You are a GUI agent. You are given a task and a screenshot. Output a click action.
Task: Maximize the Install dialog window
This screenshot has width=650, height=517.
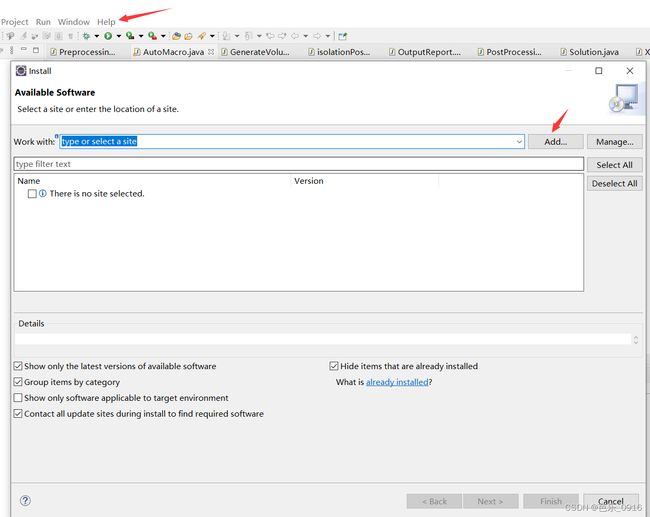tap(599, 70)
